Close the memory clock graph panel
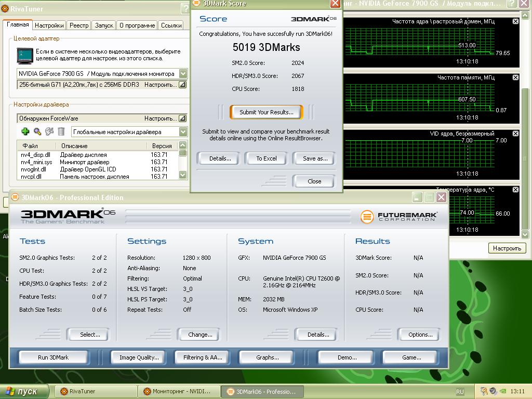Image resolution: width=532 pixels, height=399 pixels. pos(515,77)
